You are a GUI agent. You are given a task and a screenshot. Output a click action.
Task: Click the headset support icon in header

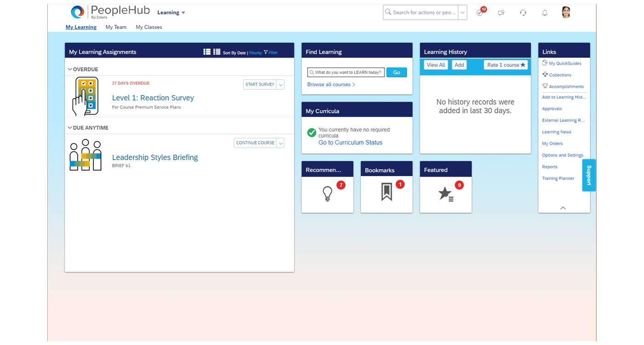pyautogui.click(x=523, y=13)
